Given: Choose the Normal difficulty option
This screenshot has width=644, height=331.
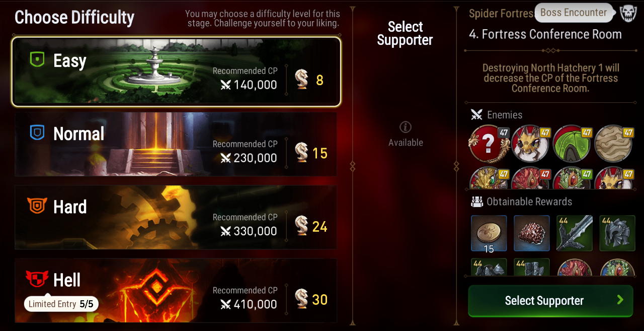Looking at the screenshot, I should 176,144.
